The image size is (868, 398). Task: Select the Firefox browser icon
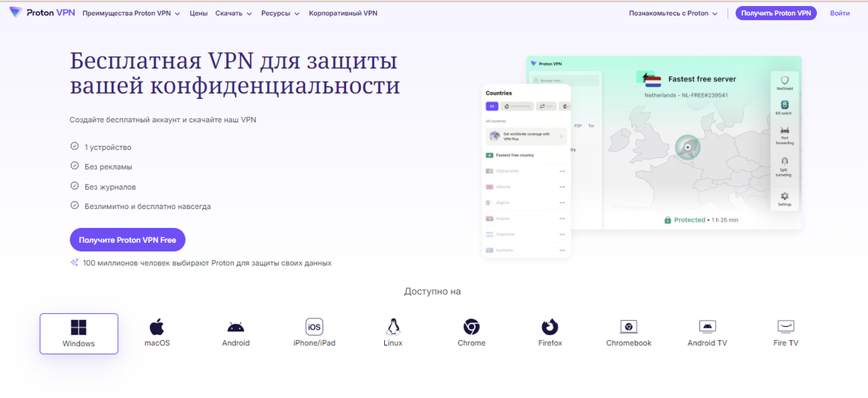tap(550, 327)
